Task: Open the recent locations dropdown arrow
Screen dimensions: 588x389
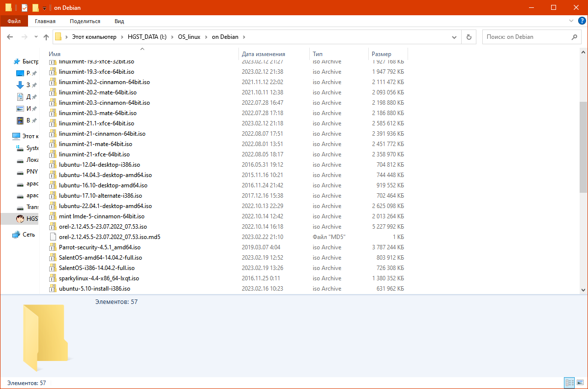Action: pyautogui.click(x=36, y=37)
